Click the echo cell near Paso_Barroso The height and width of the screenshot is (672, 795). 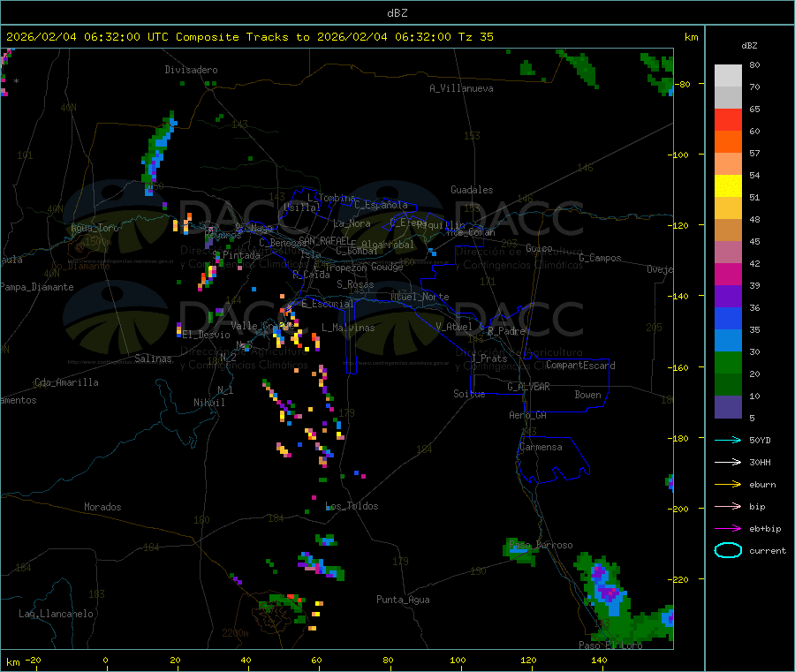(x=520, y=551)
